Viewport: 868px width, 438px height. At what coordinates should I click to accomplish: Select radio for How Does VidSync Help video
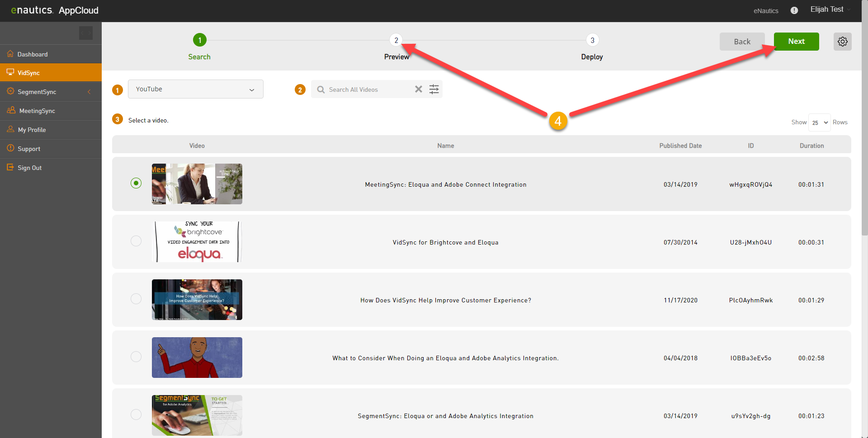136,299
